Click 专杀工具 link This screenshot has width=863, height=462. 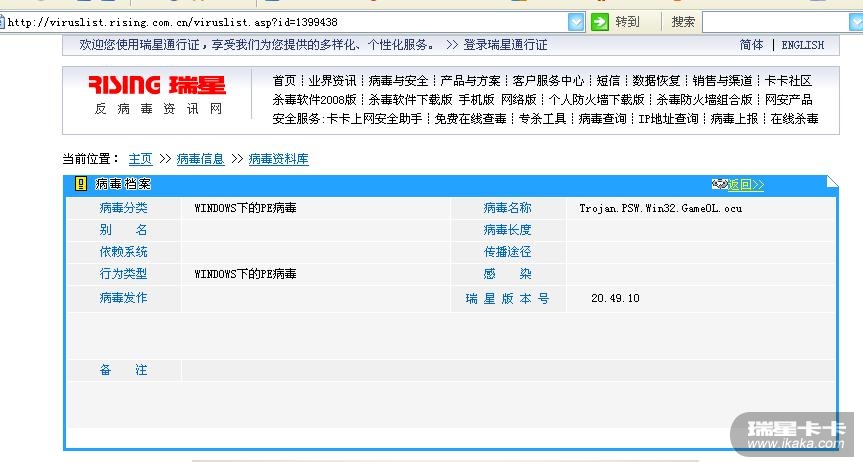(x=542, y=119)
